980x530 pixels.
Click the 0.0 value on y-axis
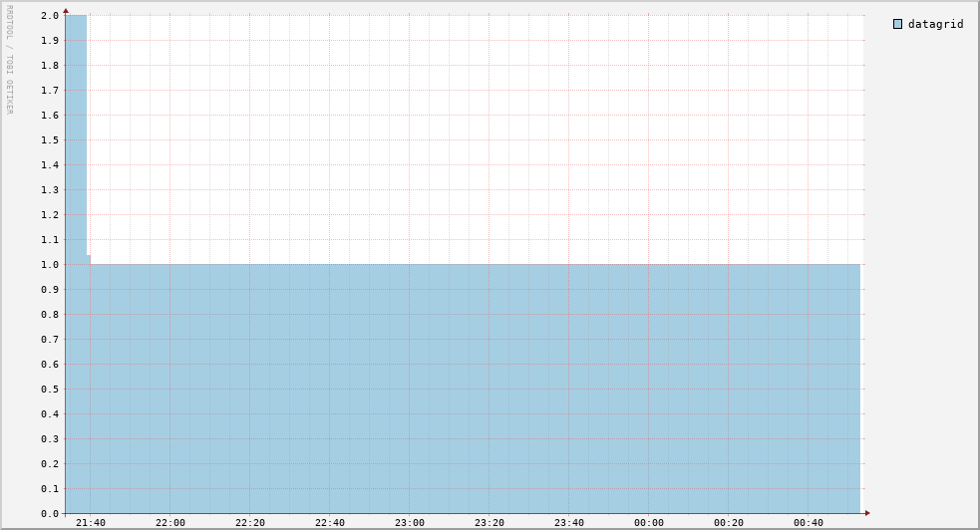coord(50,514)
